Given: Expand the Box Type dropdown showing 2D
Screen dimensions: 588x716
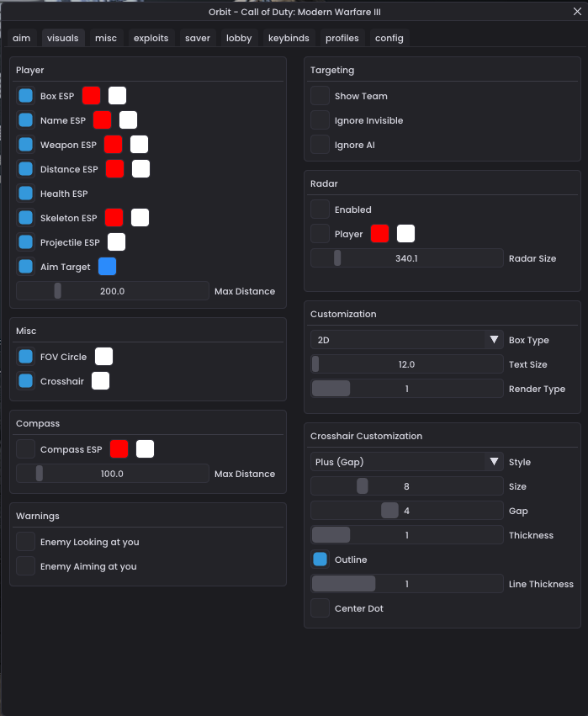Looking at the screenshot, I should 407,340.
